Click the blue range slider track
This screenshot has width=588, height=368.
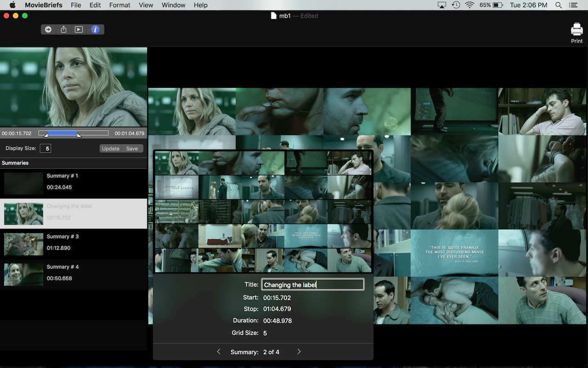pyautogui.click(x=62, y=133)
